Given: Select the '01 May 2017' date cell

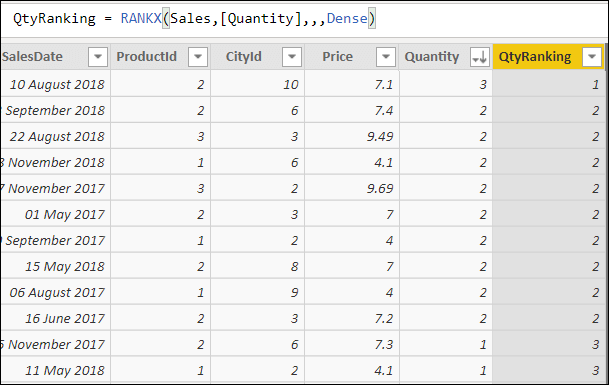Looking at the screenshot, I should [56, 214].
